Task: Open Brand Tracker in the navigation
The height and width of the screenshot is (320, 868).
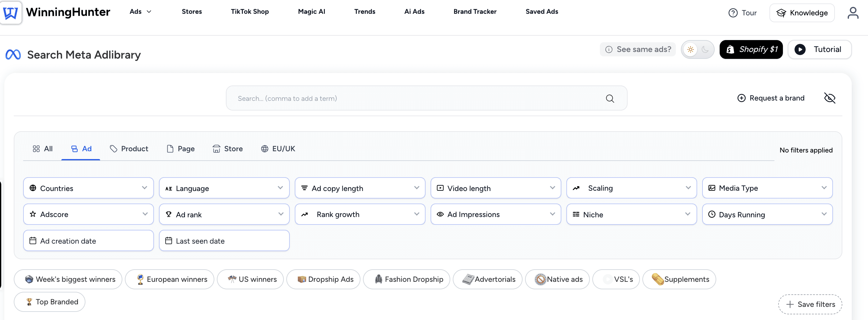Action: 475,12
